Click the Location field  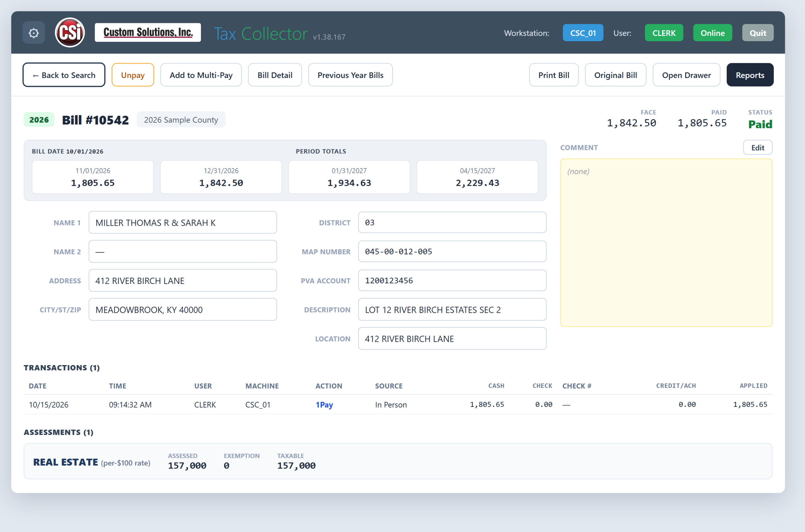pos(452,339)
